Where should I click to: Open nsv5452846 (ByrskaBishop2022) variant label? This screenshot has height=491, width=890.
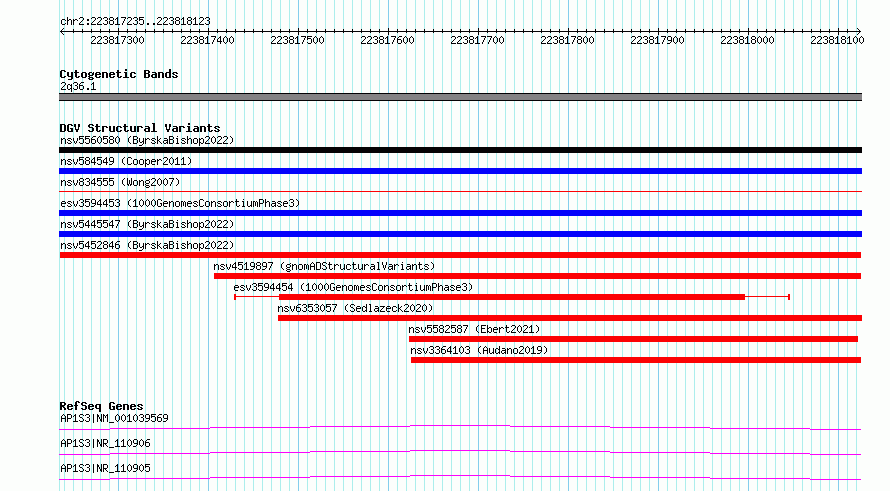click(147, 245)
